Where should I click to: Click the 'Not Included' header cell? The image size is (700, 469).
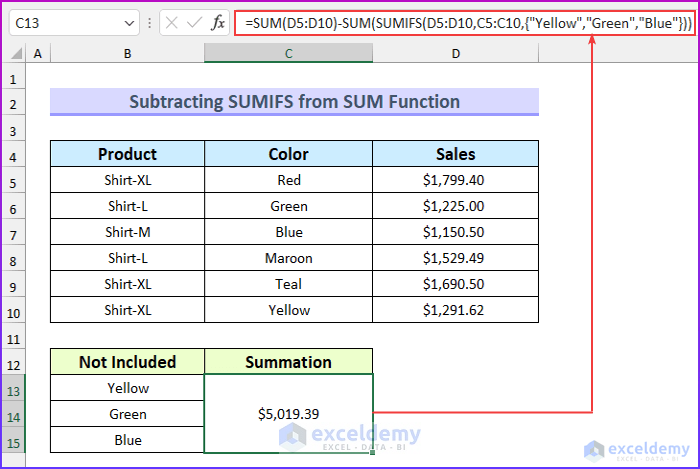click(127, 362)
